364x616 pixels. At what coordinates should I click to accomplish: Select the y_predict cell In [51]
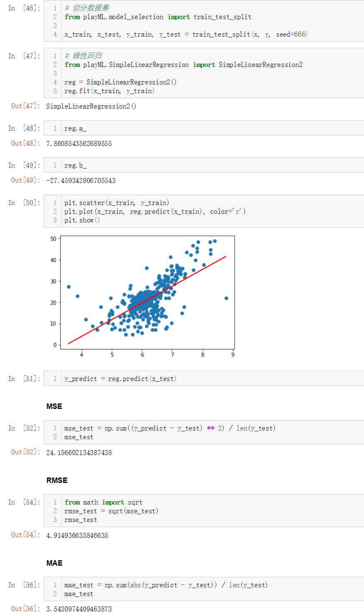click(204, 379)
